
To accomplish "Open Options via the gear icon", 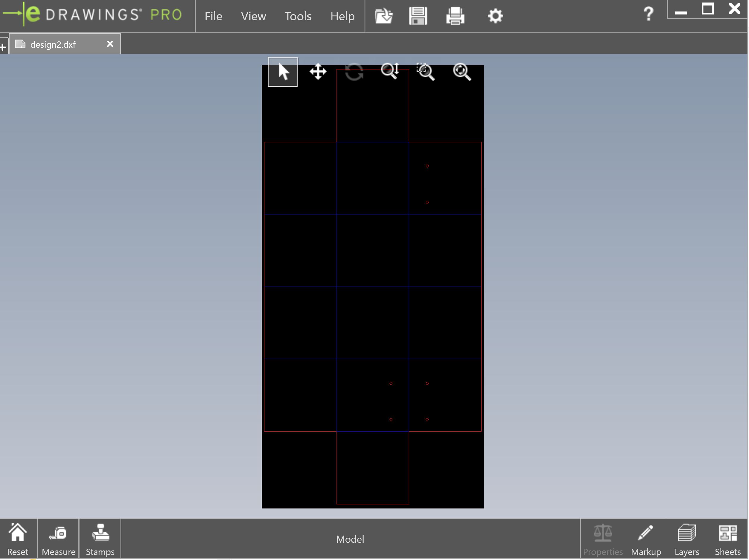I will (x=495, y=16).
